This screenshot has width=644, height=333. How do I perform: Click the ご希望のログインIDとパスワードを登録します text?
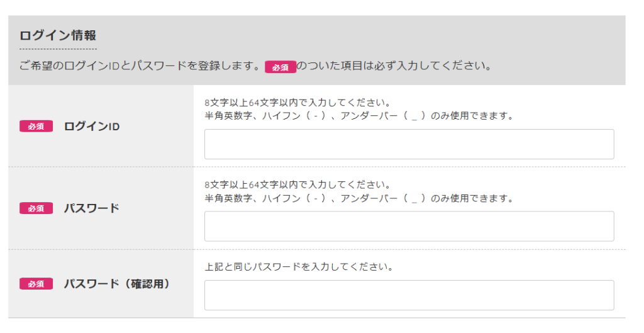pos(140,66)
